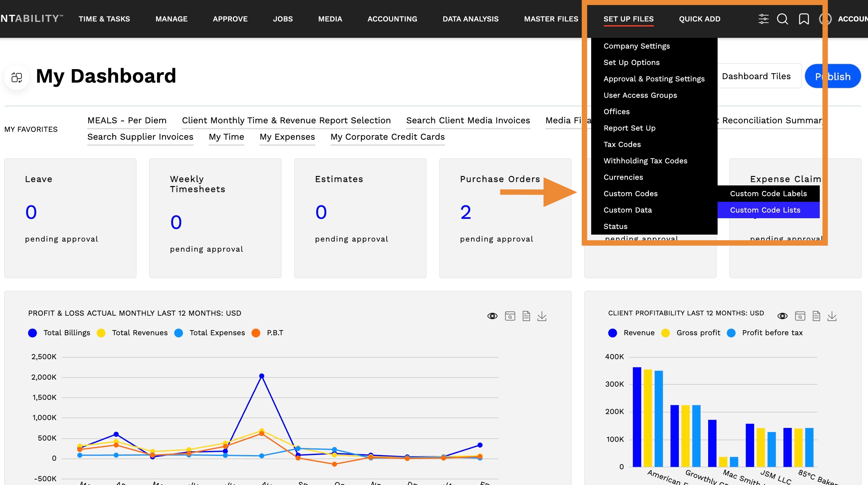
Task: Open User Access Groups
Action: coord(654,95)
